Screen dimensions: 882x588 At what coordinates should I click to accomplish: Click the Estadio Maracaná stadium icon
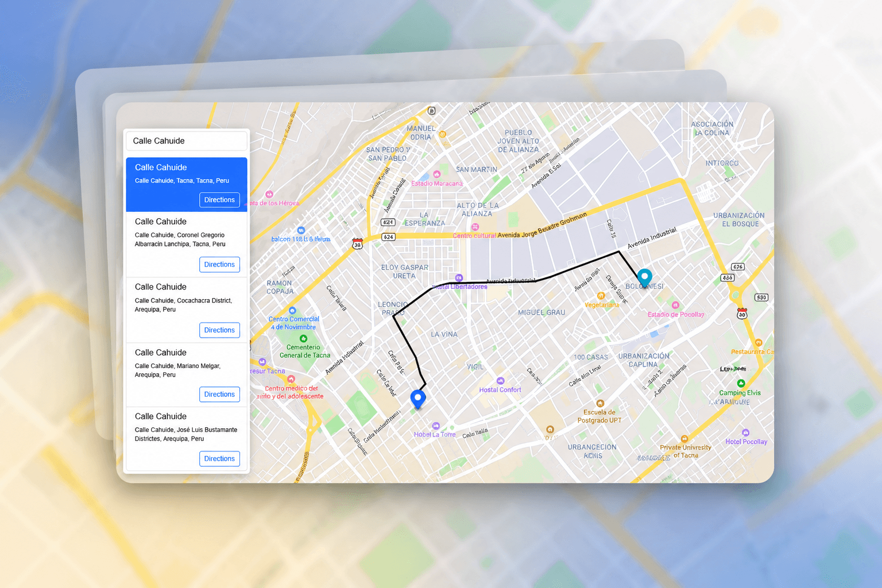(436, 174)
